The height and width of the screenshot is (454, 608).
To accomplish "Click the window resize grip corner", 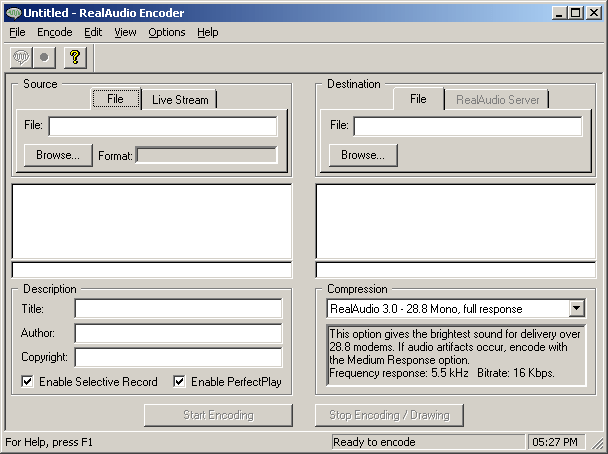I will click(x=598, y=443).
